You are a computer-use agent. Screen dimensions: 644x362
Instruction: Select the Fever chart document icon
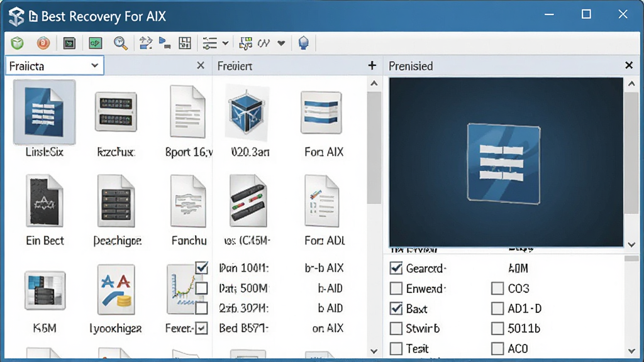tap(180, 289)
